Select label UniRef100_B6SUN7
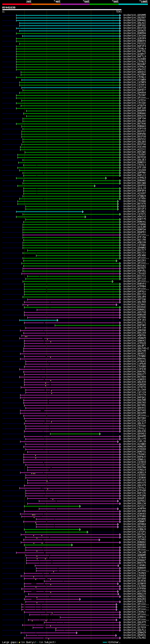Image resolution: width=150 pixels, height=644 pixels. click(x=135, y=64)
